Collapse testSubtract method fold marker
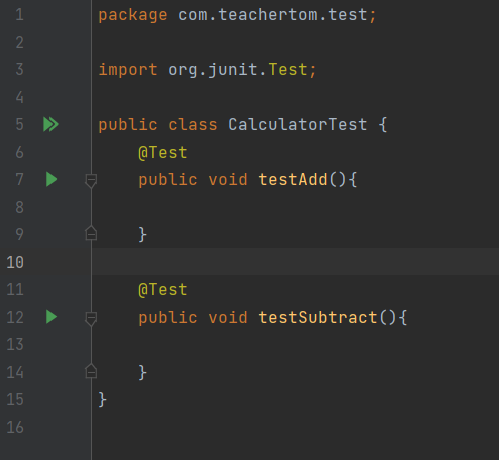The height and width of the screenshot is (460, 499). click(91, 318)
